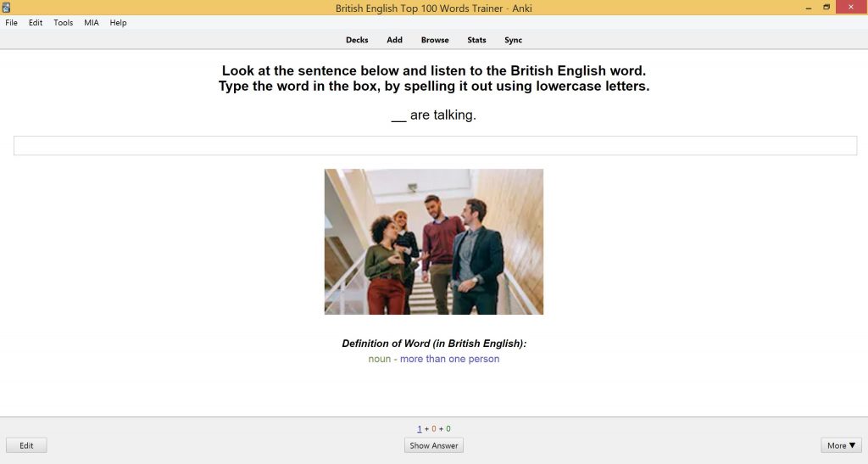
Task: Click the 'more than one person' definition
Action: coord(449,359)
